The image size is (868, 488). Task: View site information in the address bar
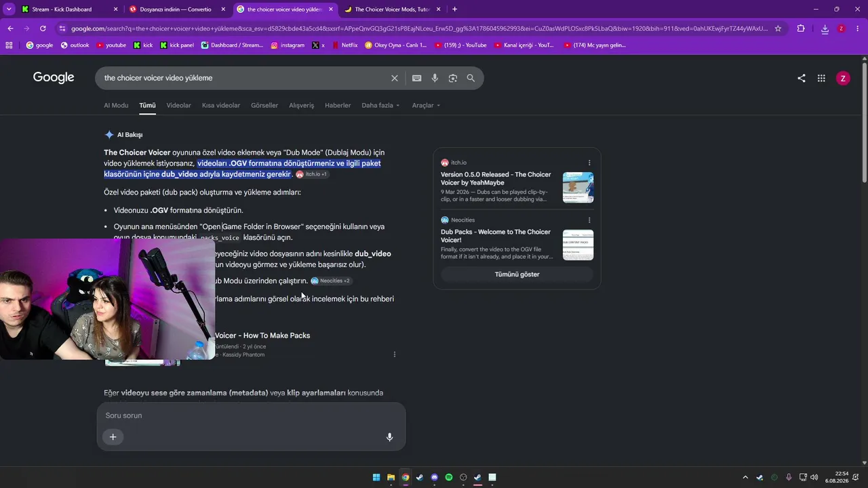click(x=62, y=28)
